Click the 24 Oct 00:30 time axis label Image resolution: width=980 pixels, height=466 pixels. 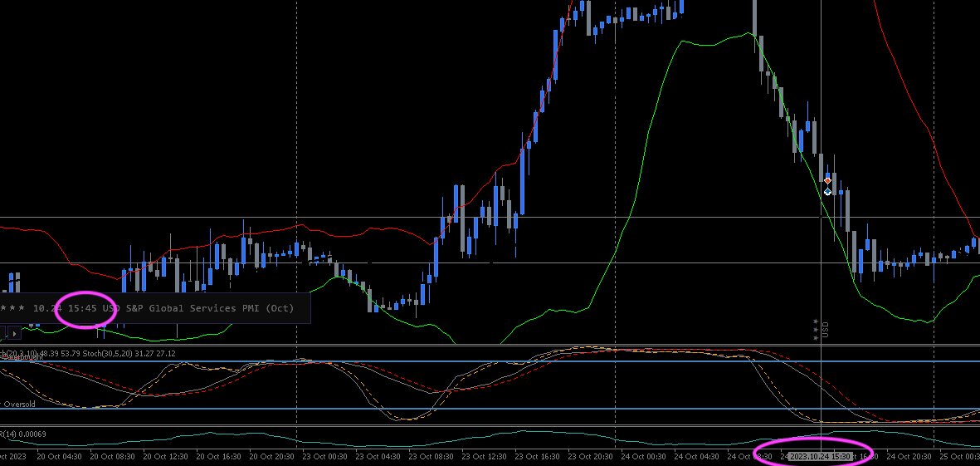644,457
